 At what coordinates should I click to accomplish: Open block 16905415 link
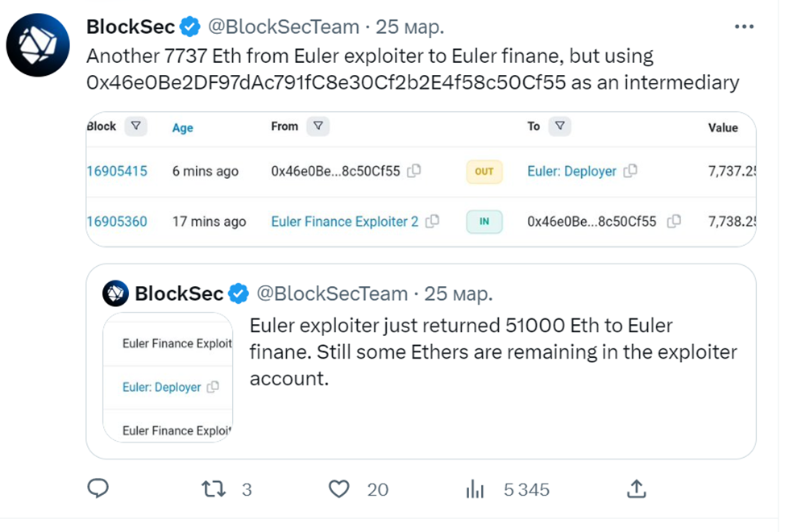pos(117,171)
